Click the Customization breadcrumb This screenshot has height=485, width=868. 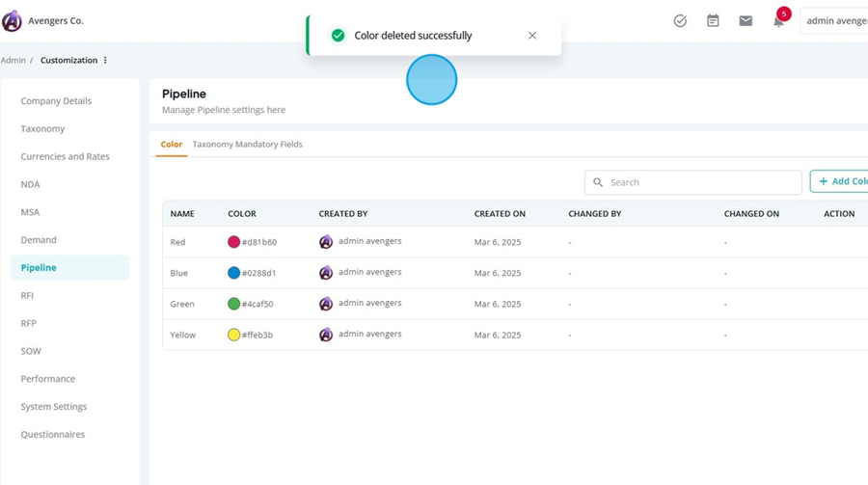(x=68, y=60)
